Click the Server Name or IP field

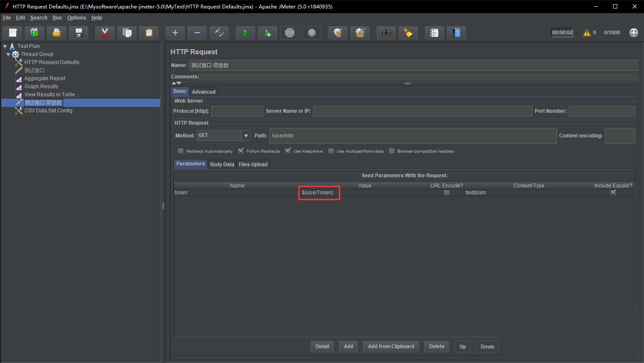pyautogui.click(x=422, y=111)
